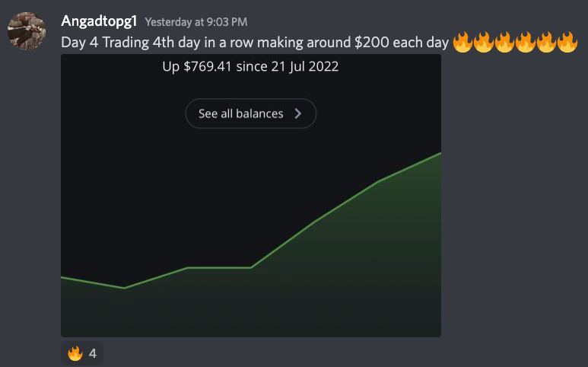Click fifth fire emoji in message text
Screen dimensions: 588x367
[546, 42]
